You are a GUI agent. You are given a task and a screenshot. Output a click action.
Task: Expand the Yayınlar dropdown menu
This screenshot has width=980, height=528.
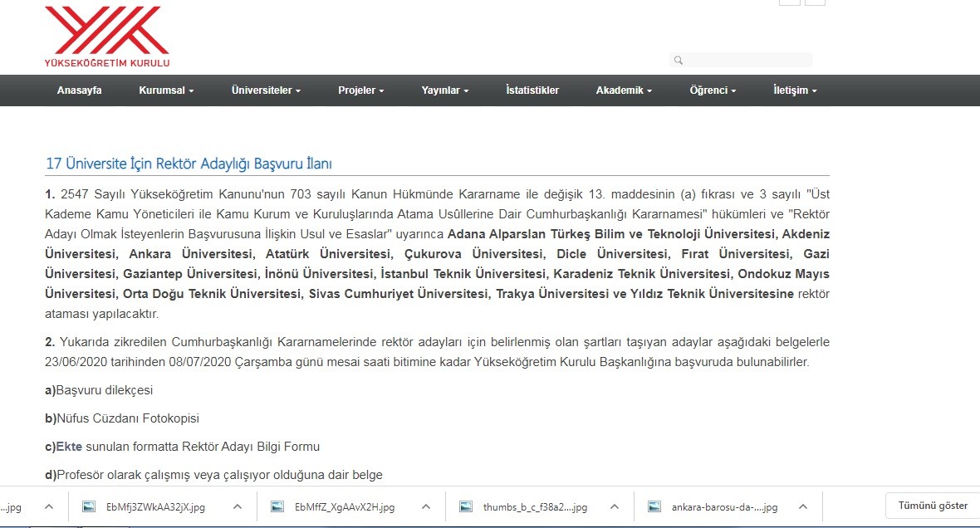(445, 90)
